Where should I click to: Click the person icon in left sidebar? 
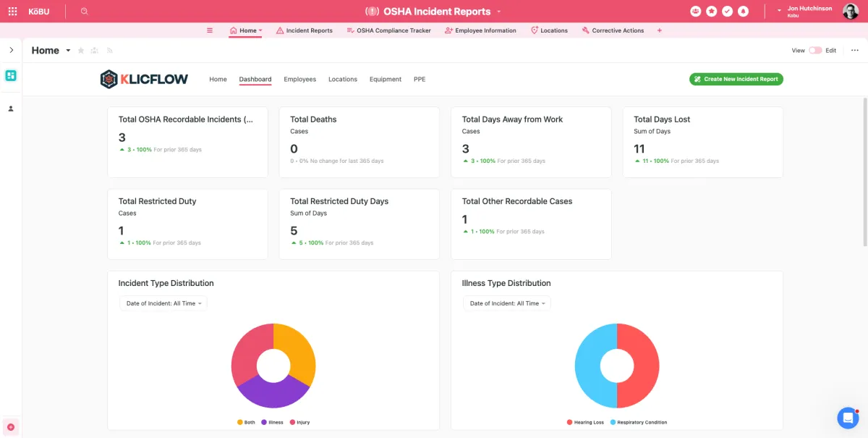(x=11, y=109)
